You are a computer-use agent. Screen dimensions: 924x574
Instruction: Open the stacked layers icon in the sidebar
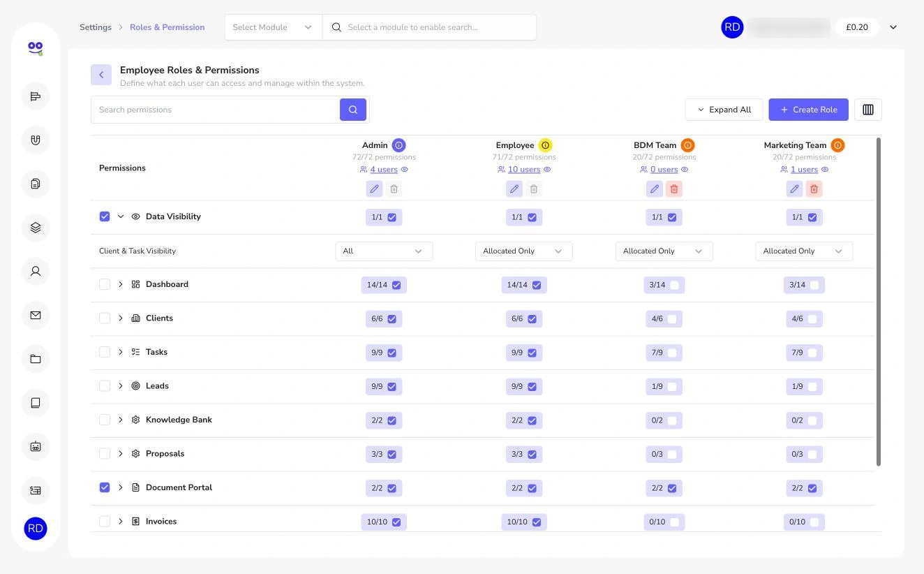[36, 228]
